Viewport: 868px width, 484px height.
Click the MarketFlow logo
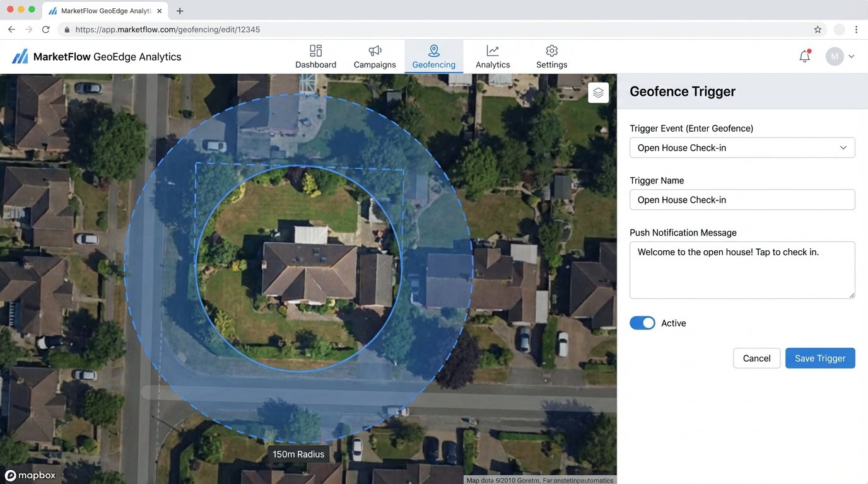pos(20,56)
